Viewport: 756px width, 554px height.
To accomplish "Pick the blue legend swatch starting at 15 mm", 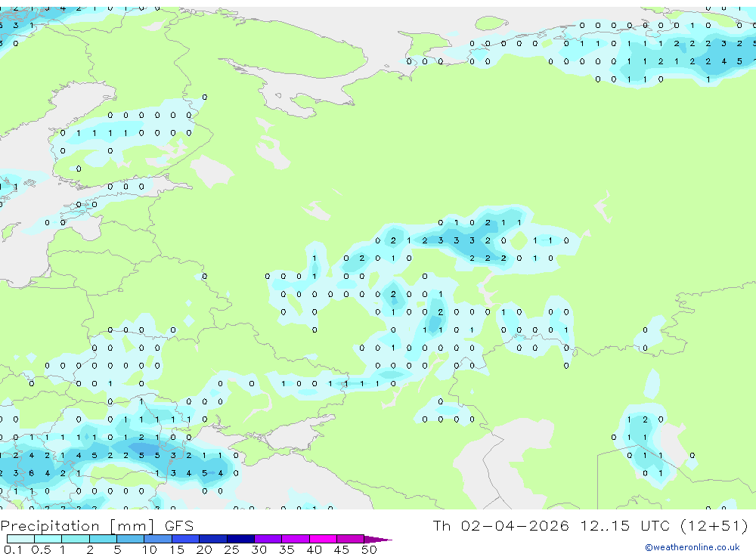I will point(186,539).
